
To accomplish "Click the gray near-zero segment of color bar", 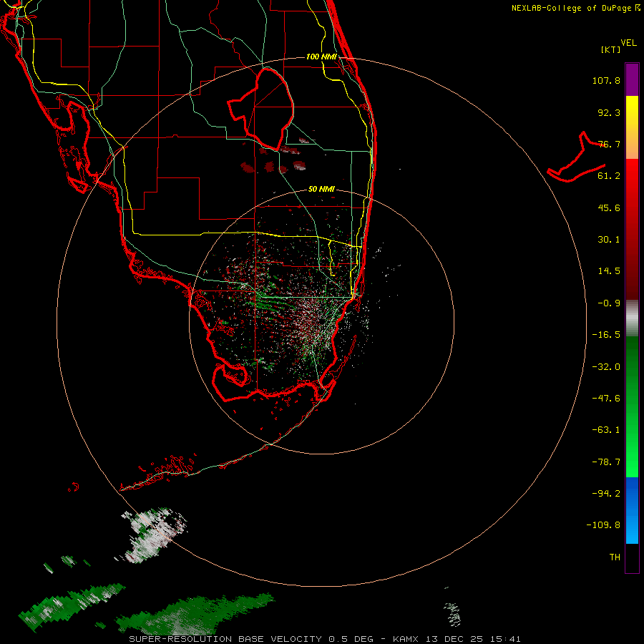I will pos(632,318).
